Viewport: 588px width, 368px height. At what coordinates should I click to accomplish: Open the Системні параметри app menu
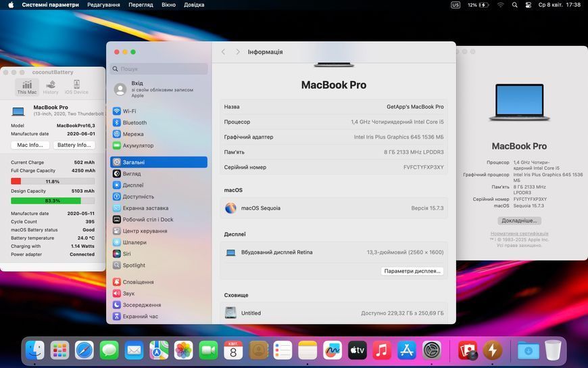pos(50,5)
